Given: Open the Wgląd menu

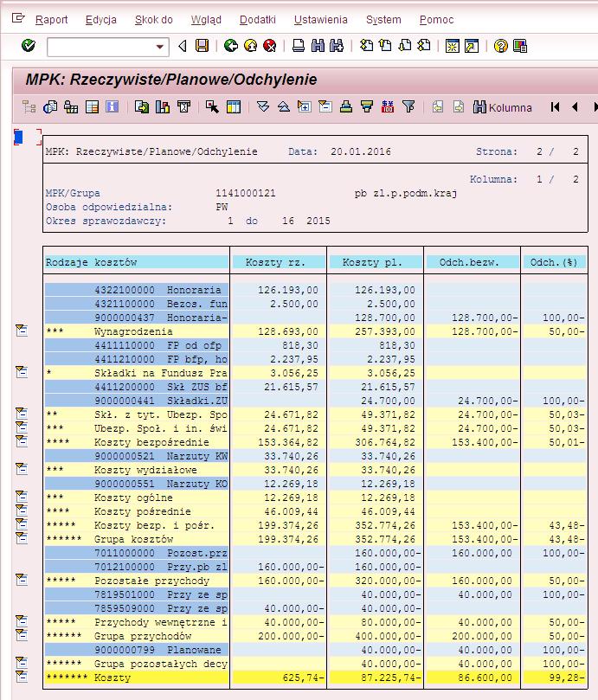Looking at the screenshot, I should (206, 20).
